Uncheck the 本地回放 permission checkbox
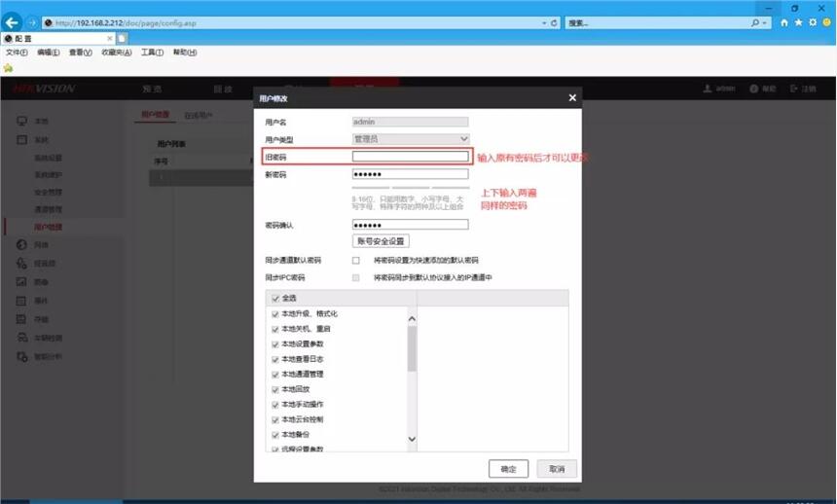This screenshot has width=837, height=504. 275,389
